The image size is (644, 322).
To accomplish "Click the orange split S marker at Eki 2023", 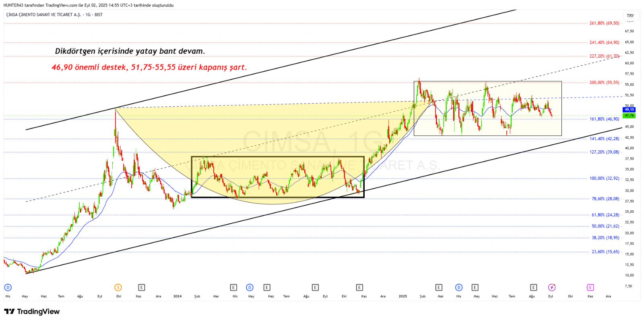I will pyautogui.click(x=118, y=287).
